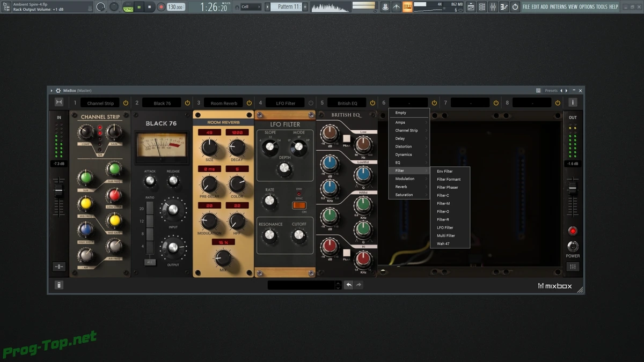Toggle power for empty slot 6

[x=434, y=102]
